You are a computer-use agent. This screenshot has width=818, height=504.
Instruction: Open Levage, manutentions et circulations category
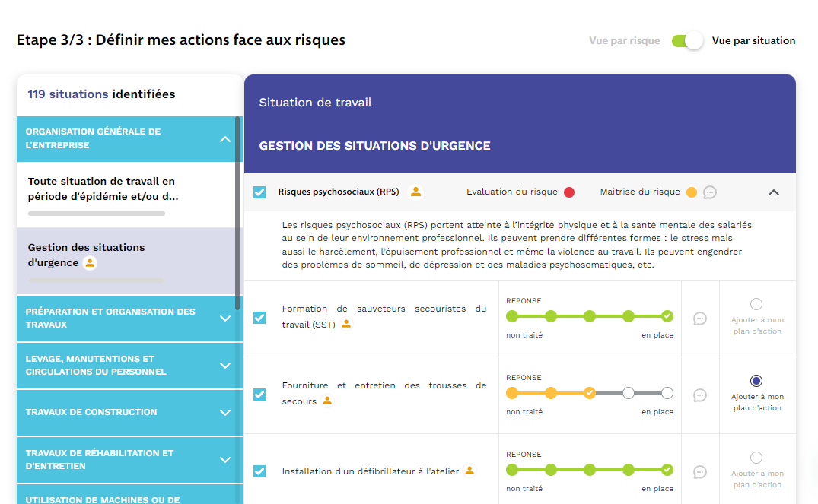[x=225, y=366]
